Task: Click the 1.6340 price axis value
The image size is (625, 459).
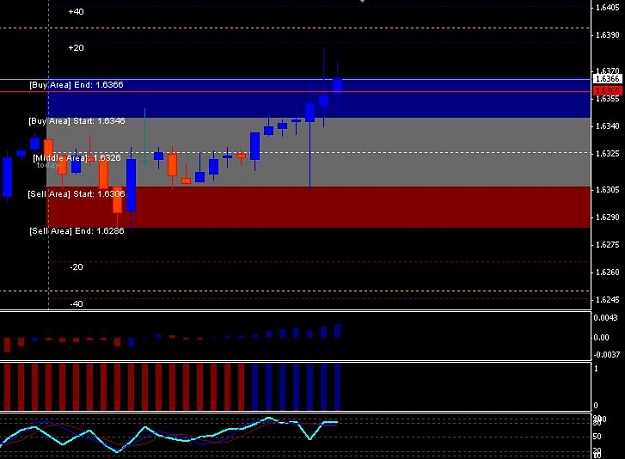Action: [607, 126]
